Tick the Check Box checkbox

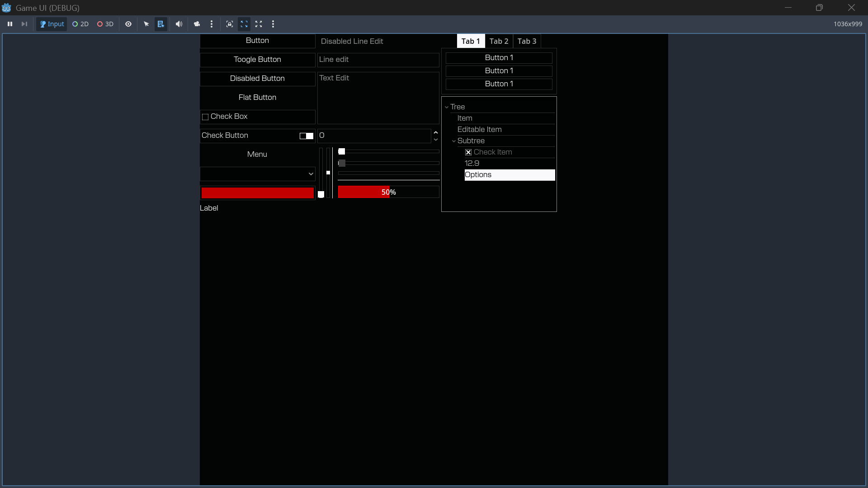pyautogui.click(x=205, y=117)
